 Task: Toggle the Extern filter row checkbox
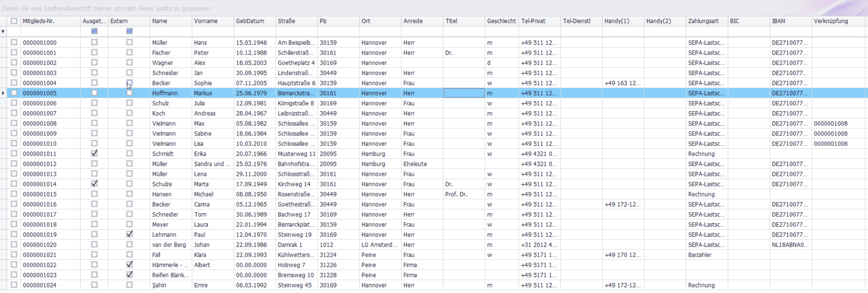tap(129, 31)
